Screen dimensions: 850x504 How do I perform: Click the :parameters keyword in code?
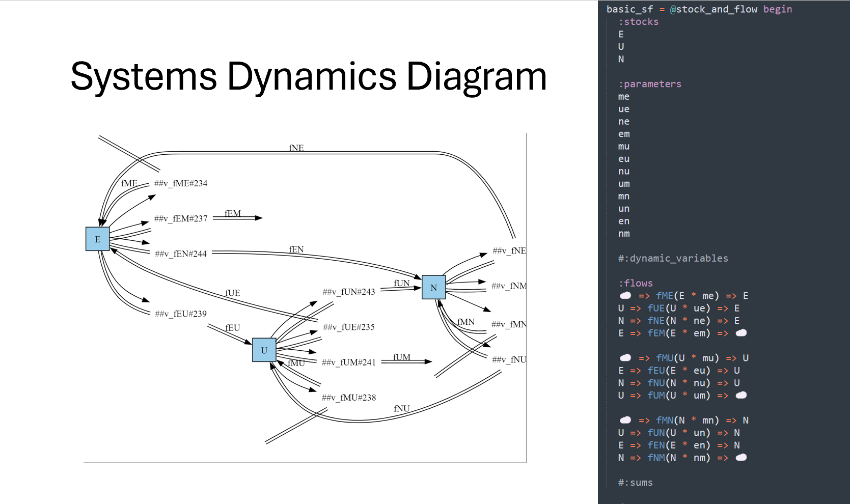(649, 84)
